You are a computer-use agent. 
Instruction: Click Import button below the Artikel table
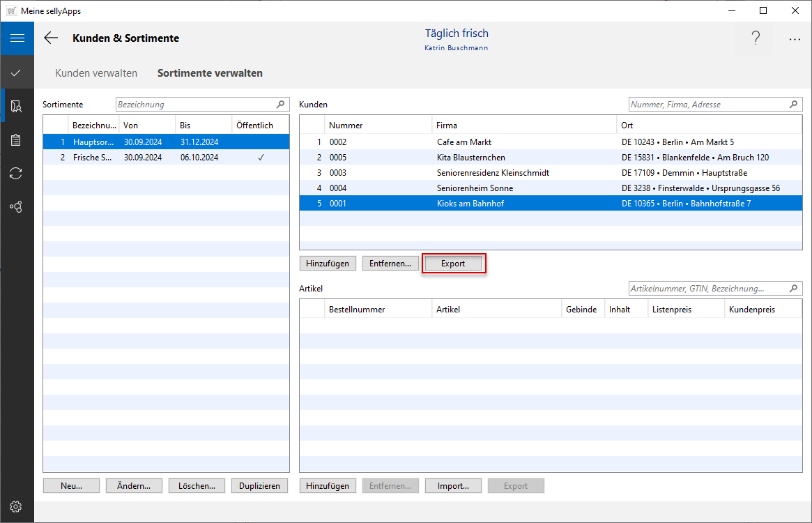[453, 486]
